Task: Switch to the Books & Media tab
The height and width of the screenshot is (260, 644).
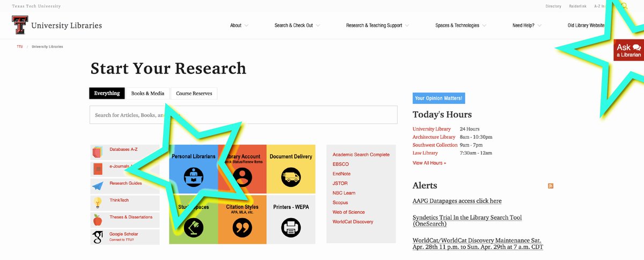Action: (148, 93)
